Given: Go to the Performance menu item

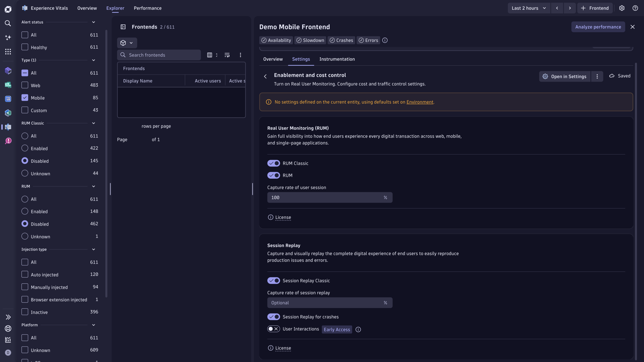Looking at the screenshot, I should (147, 8).
